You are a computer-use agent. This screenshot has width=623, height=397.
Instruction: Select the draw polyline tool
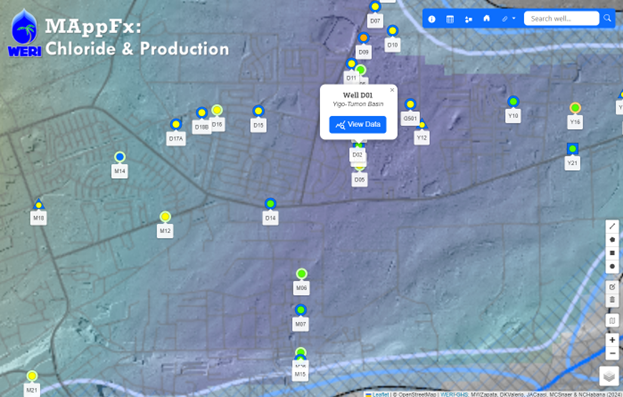pyautogui.click(x=612, y=226)
